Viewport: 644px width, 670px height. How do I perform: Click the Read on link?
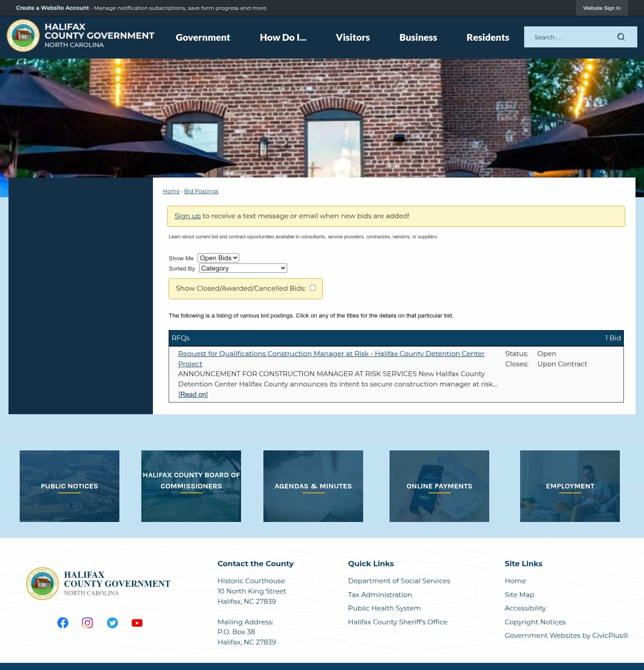coord(193,394)
